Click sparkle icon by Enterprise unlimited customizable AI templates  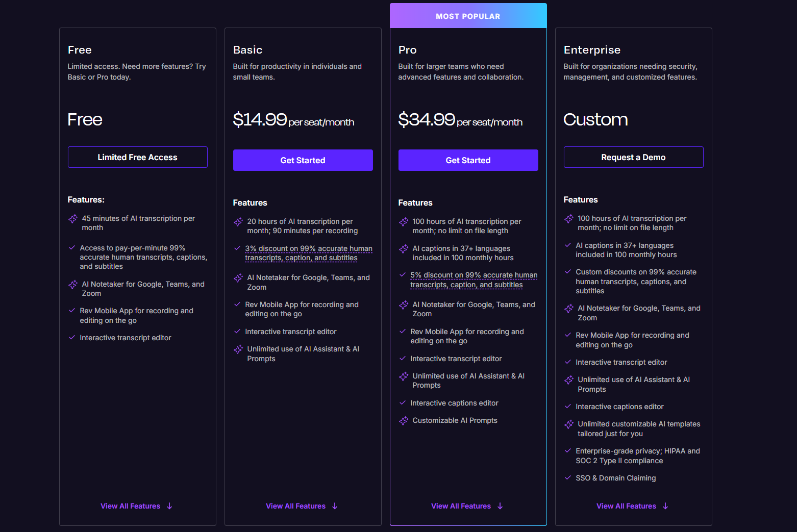[569, 424]
